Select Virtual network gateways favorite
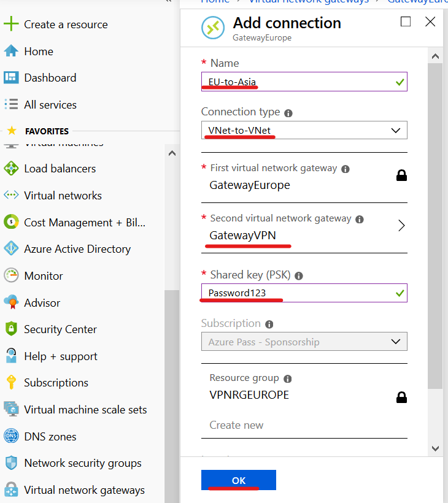The height and width of the screenshot is (503, 448). [x=85, y=490]
